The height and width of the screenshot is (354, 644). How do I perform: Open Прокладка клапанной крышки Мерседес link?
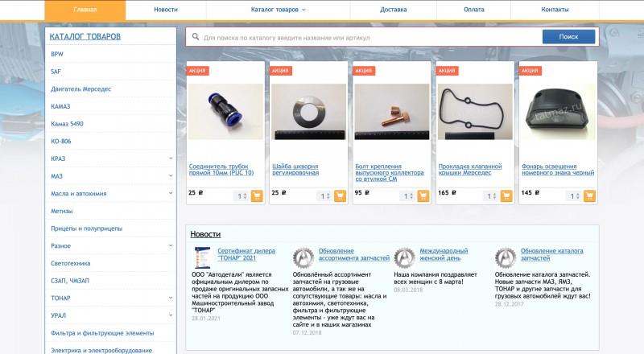pos(470,170)
